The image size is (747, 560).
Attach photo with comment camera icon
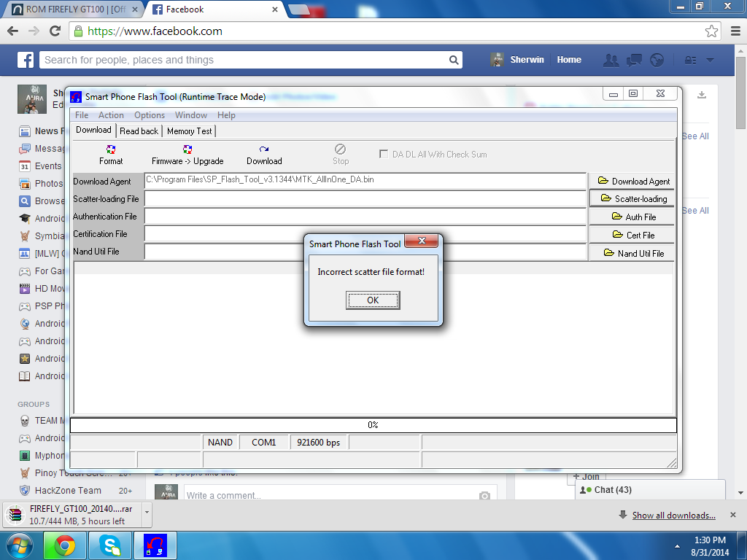484,496
